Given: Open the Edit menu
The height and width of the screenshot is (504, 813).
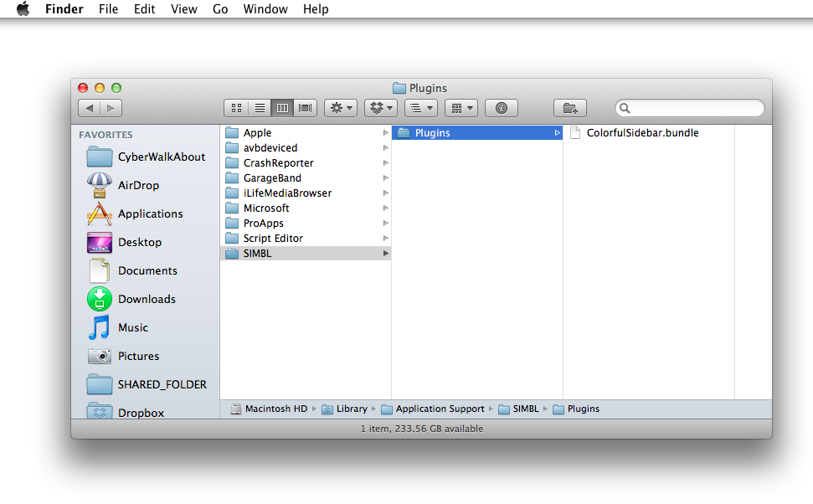Looking at the screenshot, I should (x=144, y=9).
